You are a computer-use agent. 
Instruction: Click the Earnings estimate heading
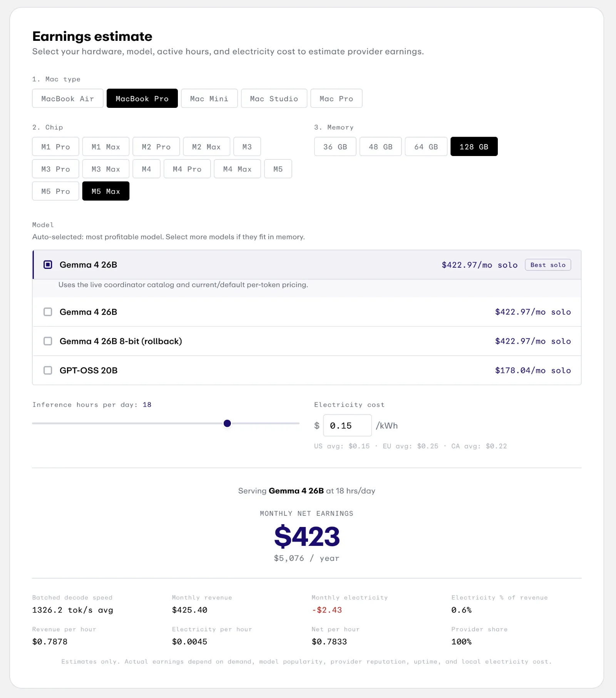point(92,36)
